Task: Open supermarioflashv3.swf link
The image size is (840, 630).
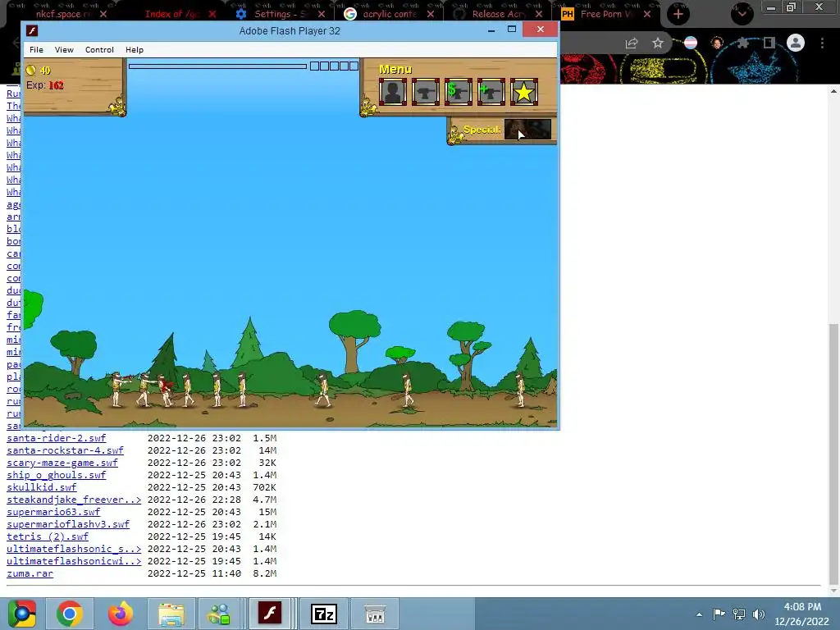Action: pyautogui.click(x=68, y=524)
